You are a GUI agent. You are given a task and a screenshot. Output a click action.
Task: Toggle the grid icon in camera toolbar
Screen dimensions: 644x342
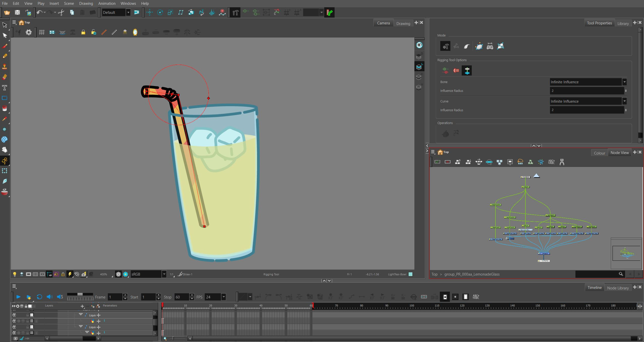(x=42, y=32)
